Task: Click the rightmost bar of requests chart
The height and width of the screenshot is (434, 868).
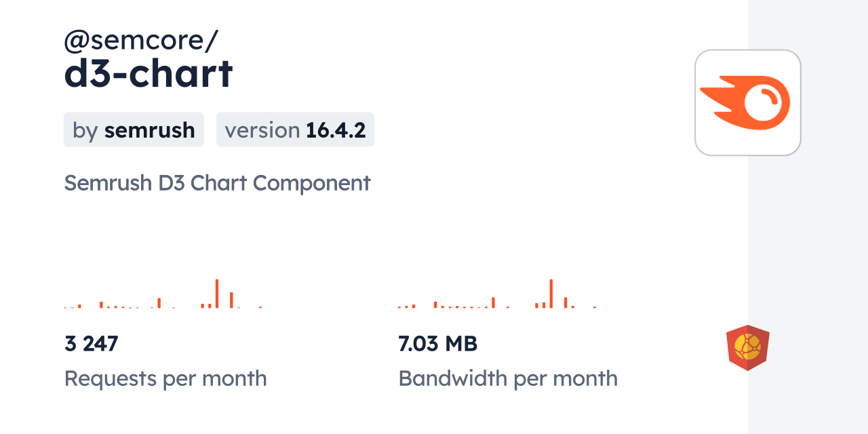Action: pyautogui.click(x=260, y=307)
